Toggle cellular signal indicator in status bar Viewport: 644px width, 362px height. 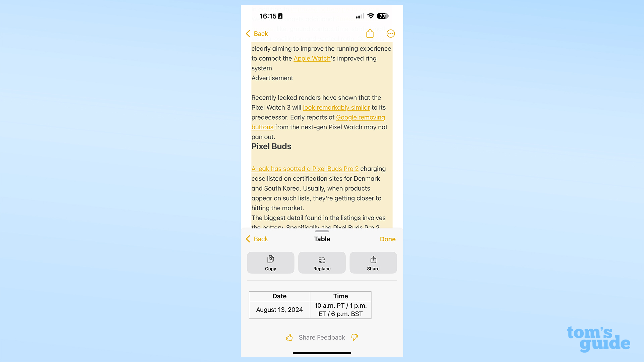tap(357, 16)
